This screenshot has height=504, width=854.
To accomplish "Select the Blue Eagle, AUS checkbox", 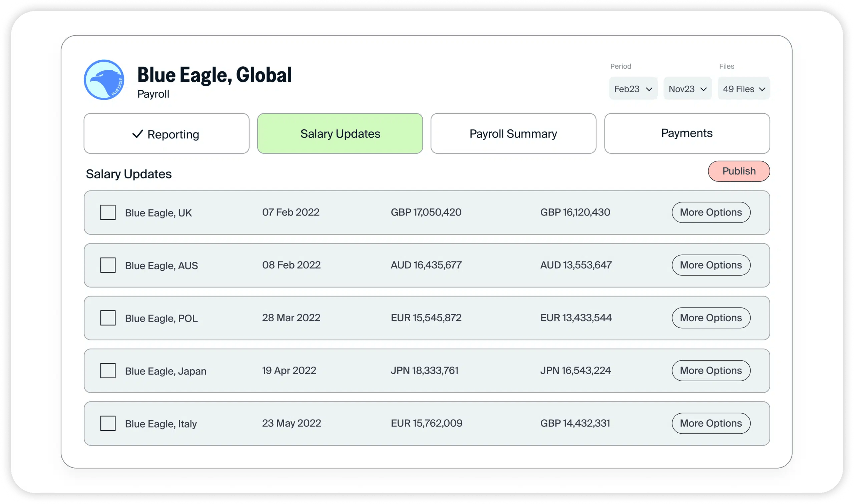I will [x=108, y=265].
